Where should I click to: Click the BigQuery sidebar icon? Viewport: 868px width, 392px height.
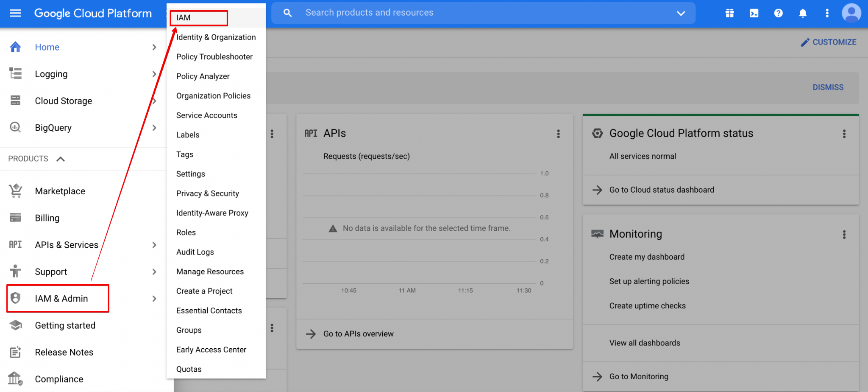pyautogui.click(x=15, y=127)
